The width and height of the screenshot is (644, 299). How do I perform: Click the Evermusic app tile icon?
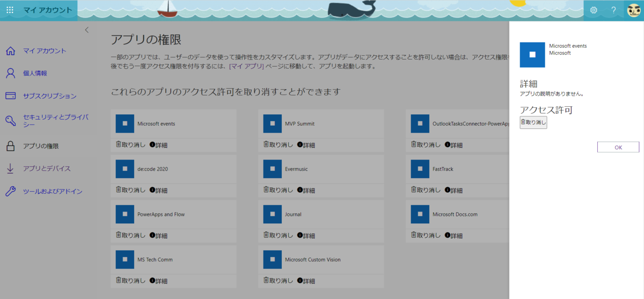272,169
